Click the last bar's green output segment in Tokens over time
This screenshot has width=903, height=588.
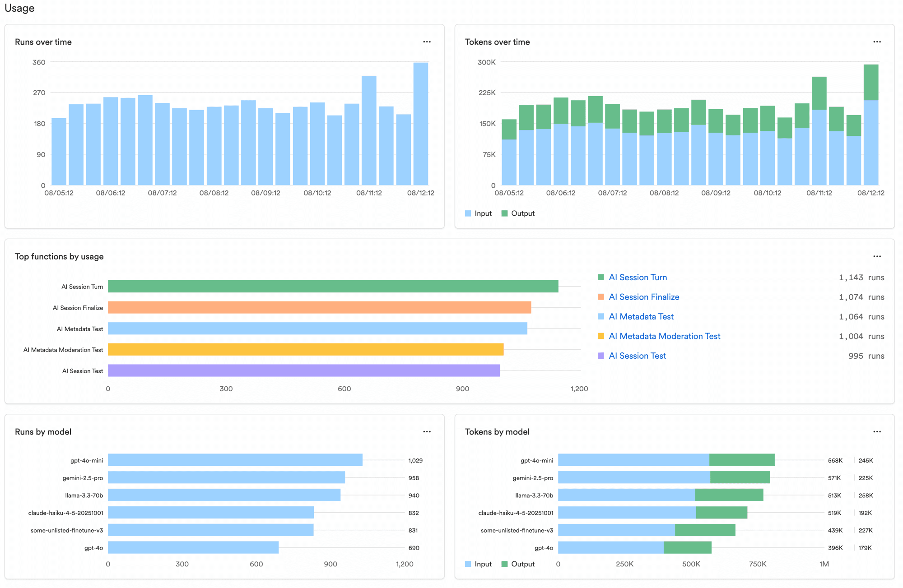pos(871,82)
